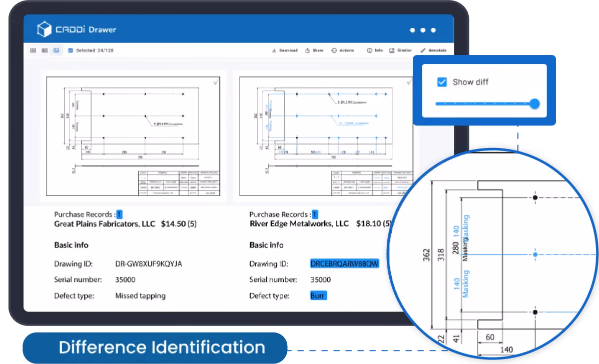
Task: Open the Actions menu
Action: click(343, 50)
